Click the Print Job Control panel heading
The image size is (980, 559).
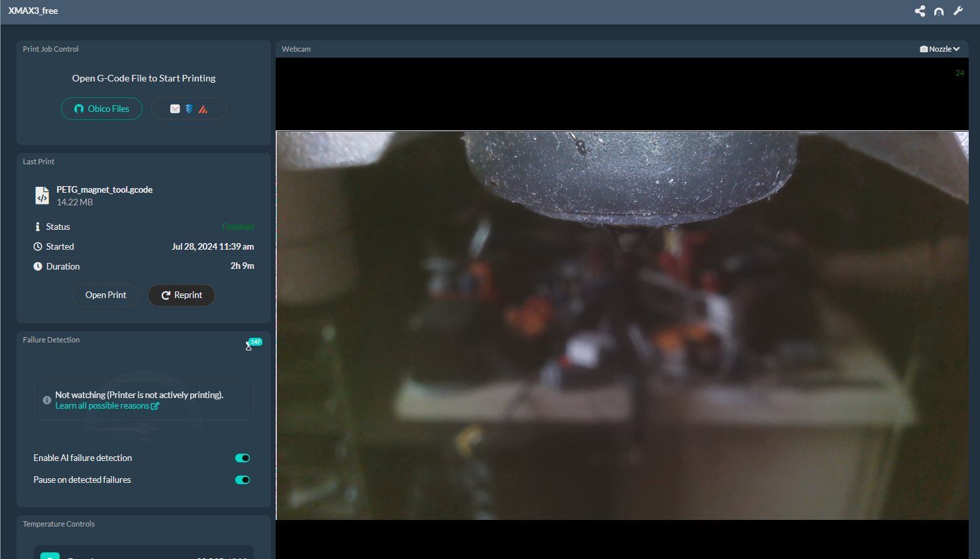[x=50, y=49]
